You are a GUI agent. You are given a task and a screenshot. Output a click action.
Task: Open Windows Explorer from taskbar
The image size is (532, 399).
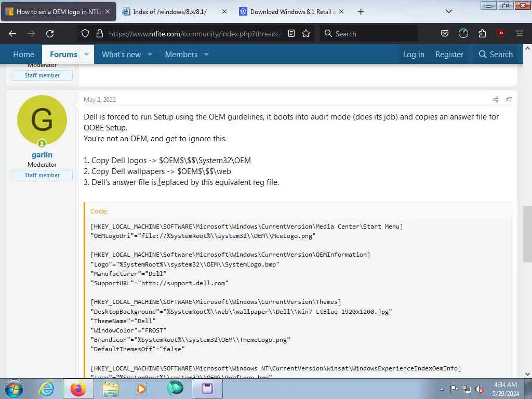(111, 389)
